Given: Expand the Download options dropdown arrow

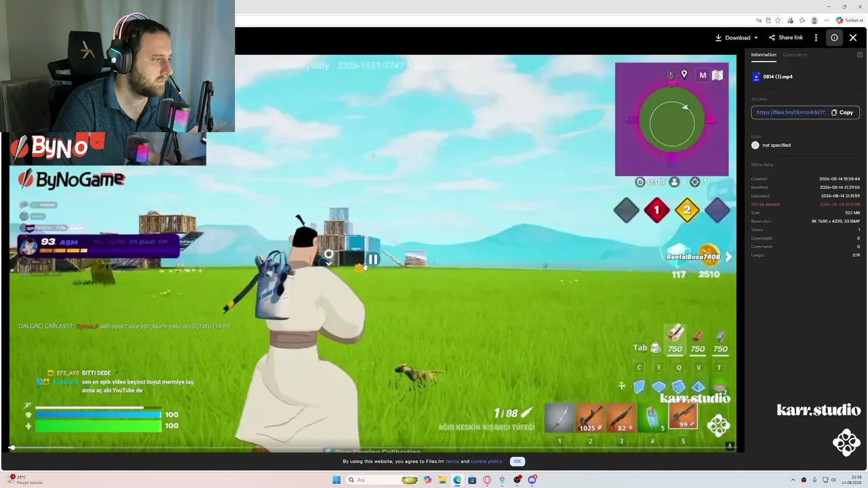Looking at the screenshot, I should [756, 38].
